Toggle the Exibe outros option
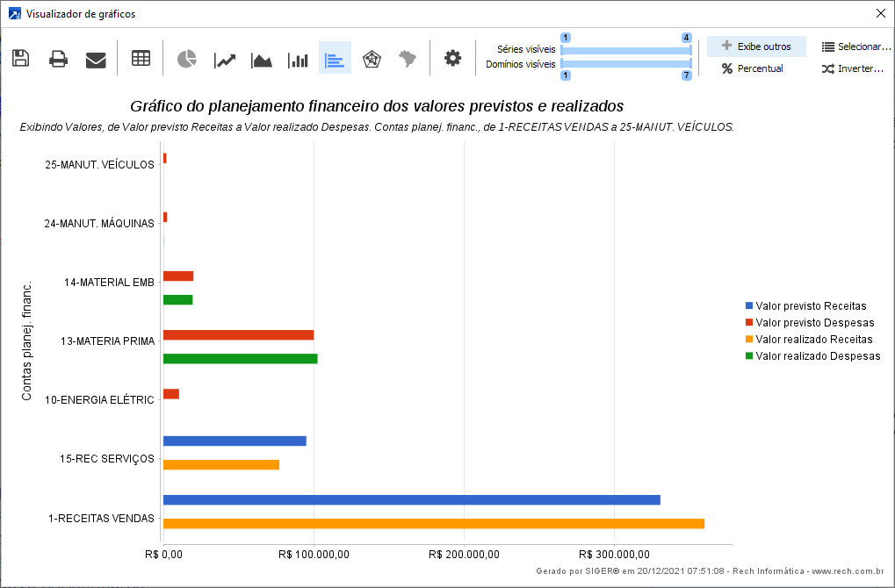 pyautogui.click(x=756, y=47)
